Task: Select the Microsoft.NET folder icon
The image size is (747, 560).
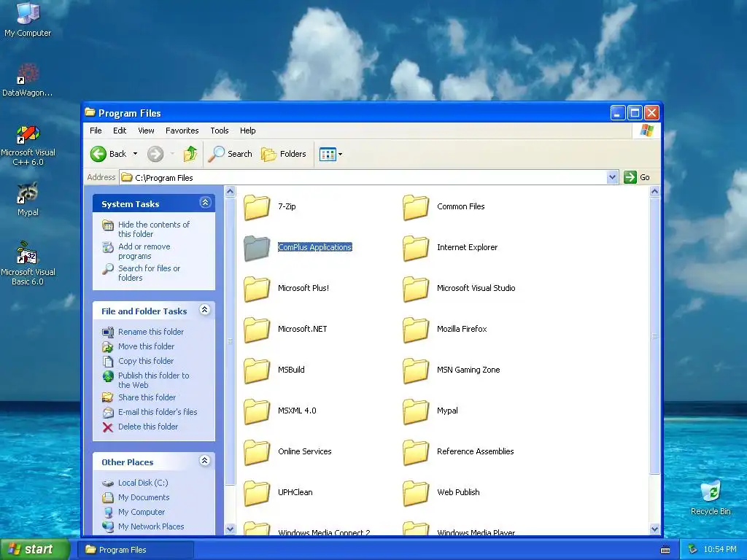Action: coord(257,330)
